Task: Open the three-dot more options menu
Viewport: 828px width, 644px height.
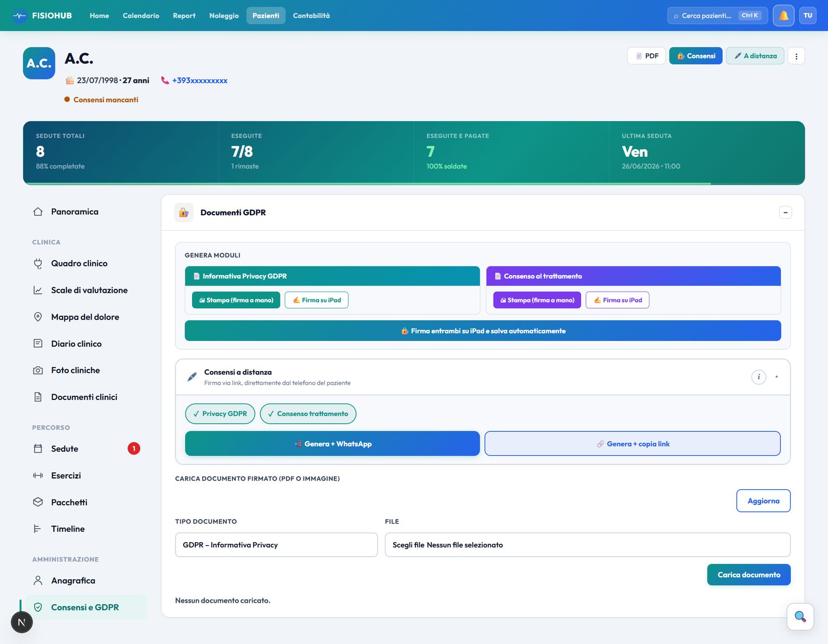Action: pyautogui.click(x=796, y=56)
